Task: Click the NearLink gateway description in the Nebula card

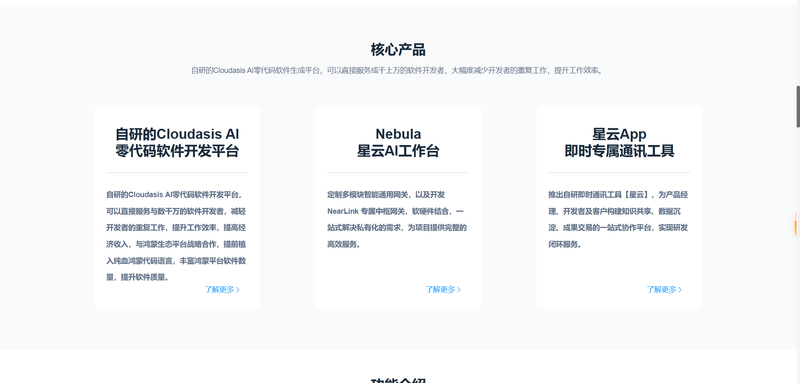Action: point(398,219)
